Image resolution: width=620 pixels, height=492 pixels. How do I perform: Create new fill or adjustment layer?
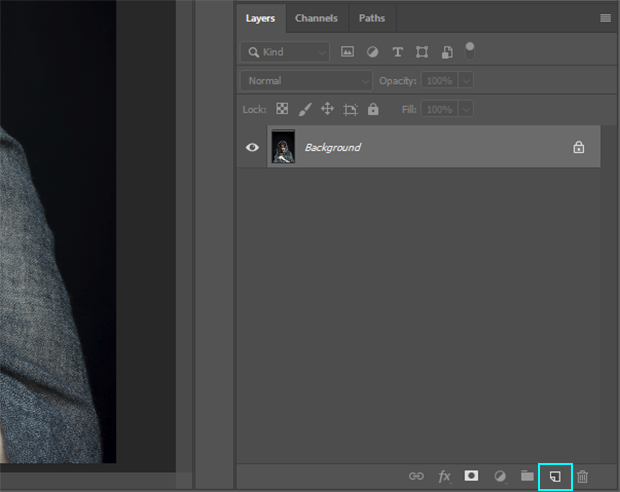(x=500, y=476)
